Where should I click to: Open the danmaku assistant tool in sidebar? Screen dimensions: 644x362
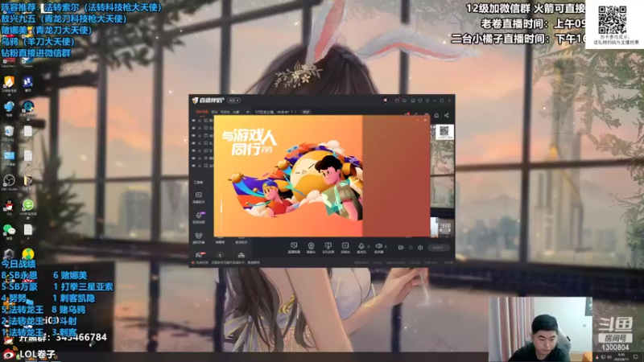pos(199,197)
